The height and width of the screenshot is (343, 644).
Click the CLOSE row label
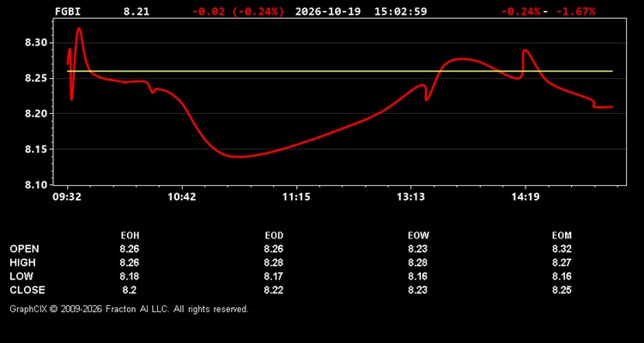(27, 290)
